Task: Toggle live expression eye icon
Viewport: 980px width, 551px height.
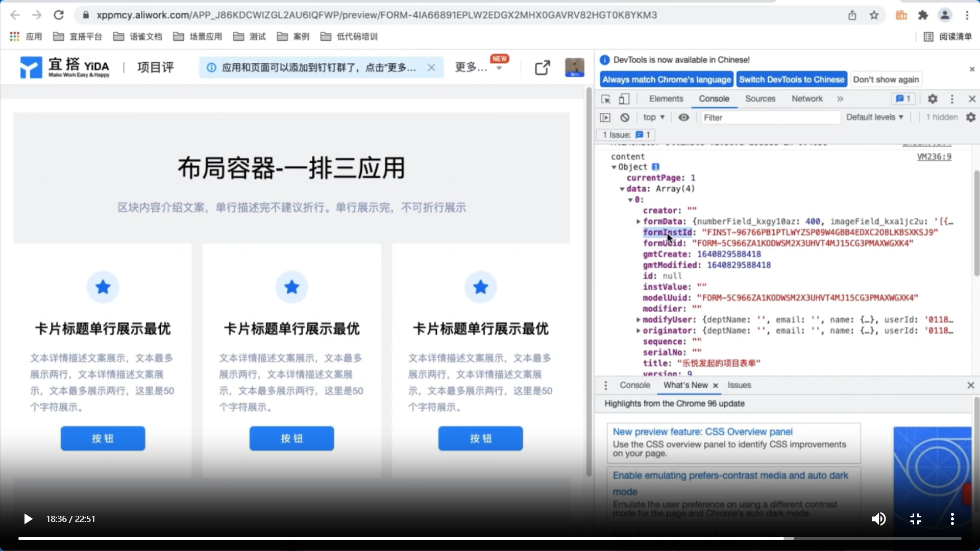Action: [x=683, y=117]
